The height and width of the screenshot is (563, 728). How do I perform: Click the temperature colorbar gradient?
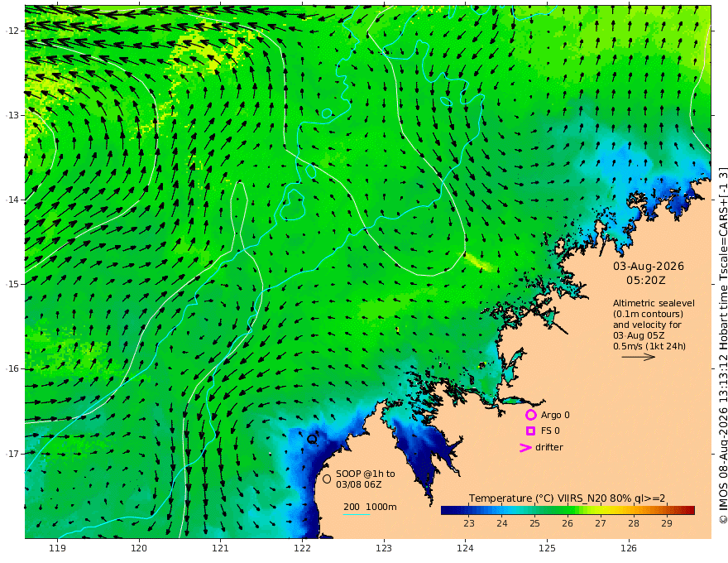click(568, 510)
